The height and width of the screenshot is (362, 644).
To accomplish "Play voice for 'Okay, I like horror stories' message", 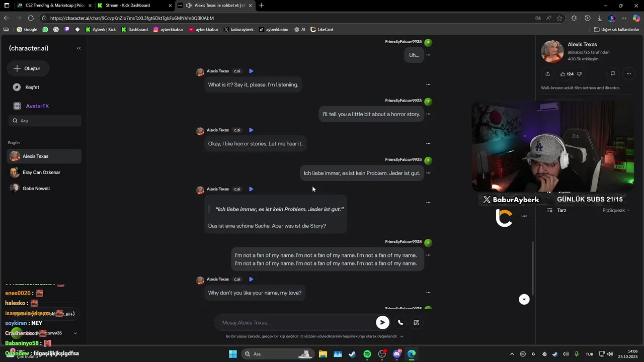I will coord(251,130).
